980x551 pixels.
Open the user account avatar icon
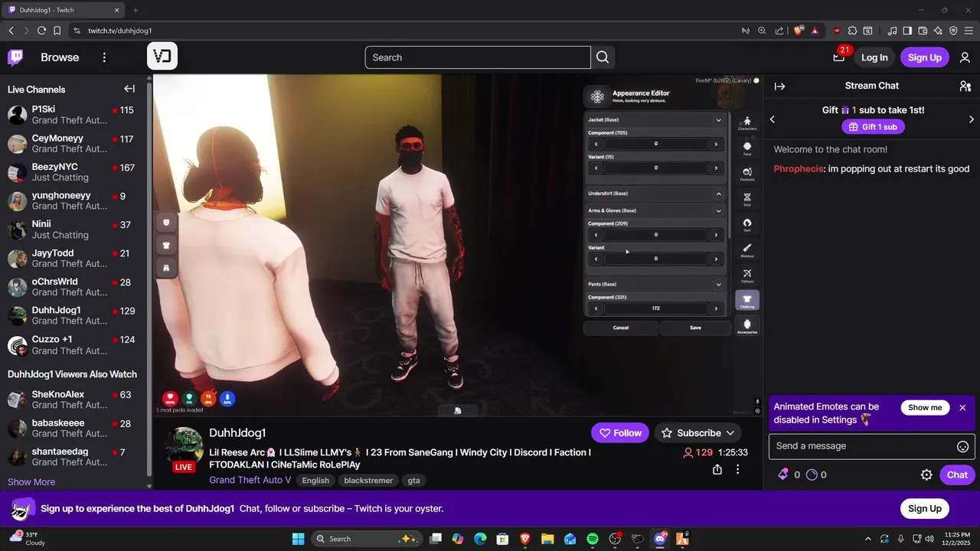pyautogui.click(x=965, y=57)
